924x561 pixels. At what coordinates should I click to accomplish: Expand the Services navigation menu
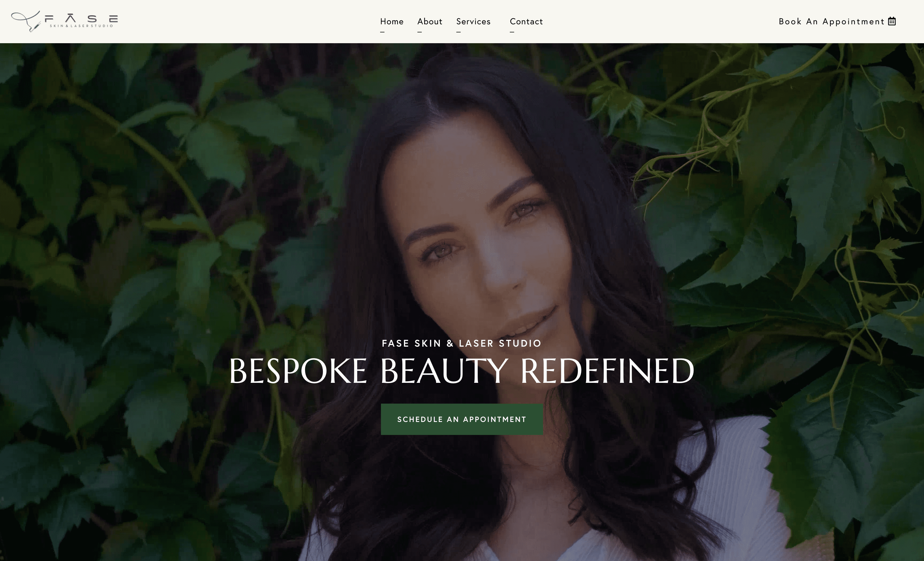tap(473, 21)
